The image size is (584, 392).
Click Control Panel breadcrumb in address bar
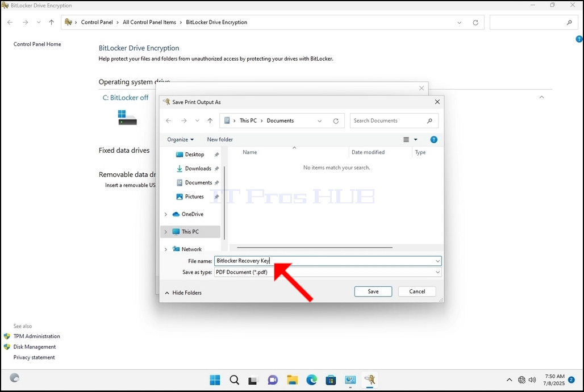point(97,22)
